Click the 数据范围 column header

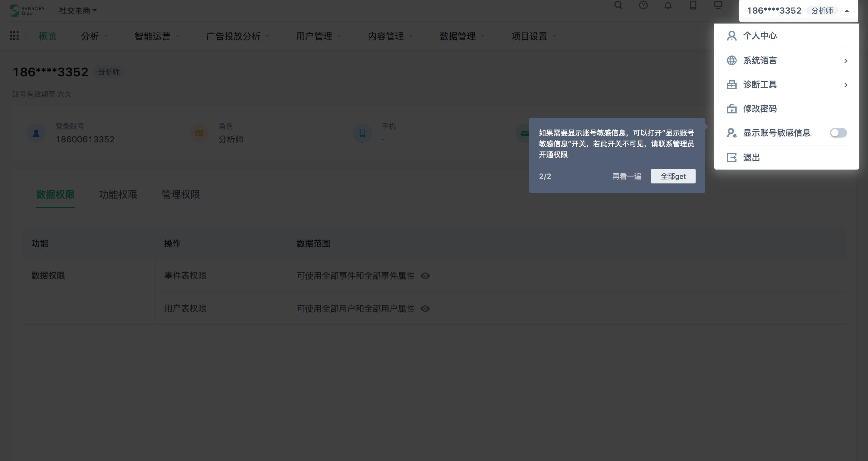[x=313, y=243]
